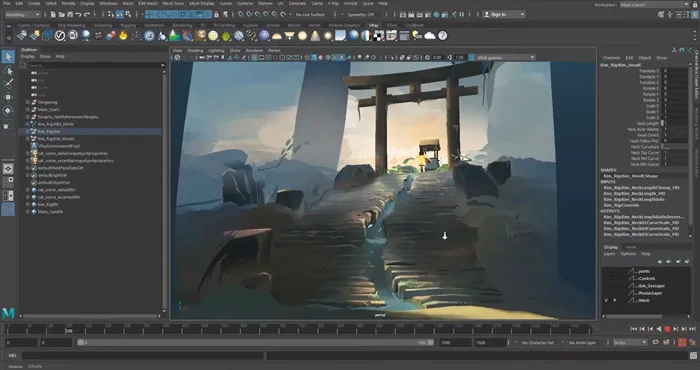Click the spotlight cone shelf icon
Screen dimensions: 700x370
click(315, 36)
